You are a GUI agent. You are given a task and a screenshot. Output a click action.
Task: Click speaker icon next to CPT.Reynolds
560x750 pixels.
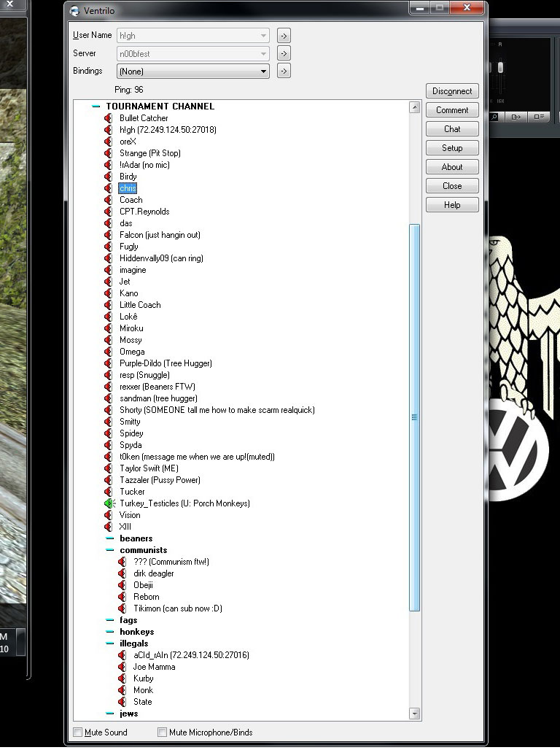(x=109, y=212)
